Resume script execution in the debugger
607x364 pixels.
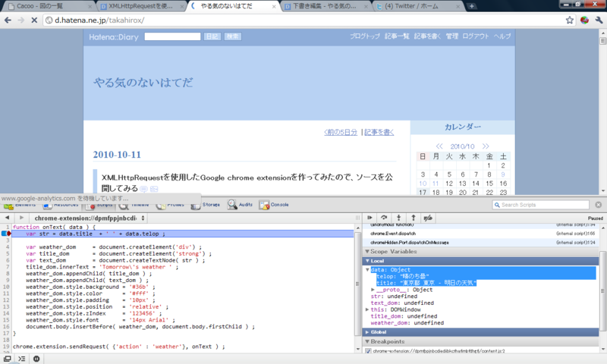click(370, 218)
